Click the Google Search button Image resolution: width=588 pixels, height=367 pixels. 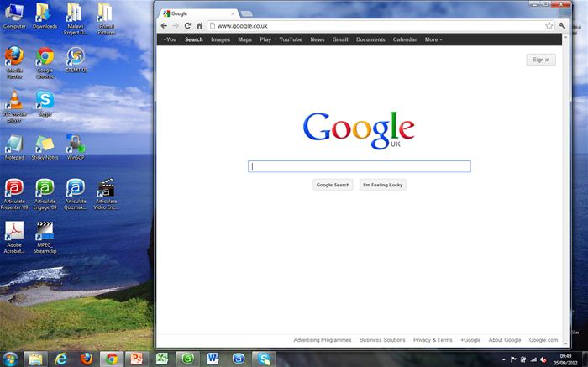(333, 185)
